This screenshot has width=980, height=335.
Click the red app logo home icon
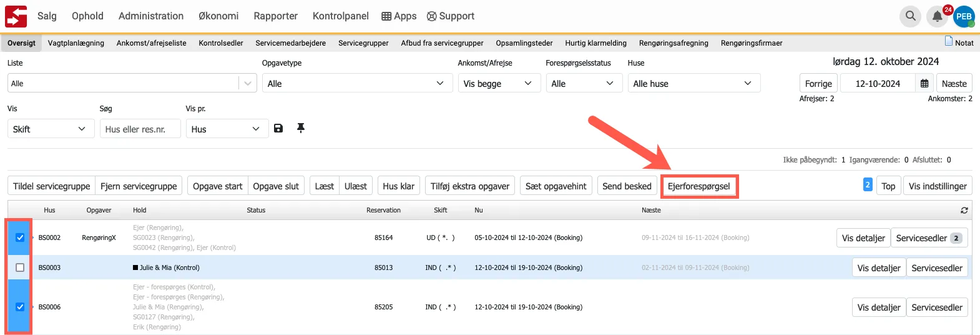pos(16,16)
